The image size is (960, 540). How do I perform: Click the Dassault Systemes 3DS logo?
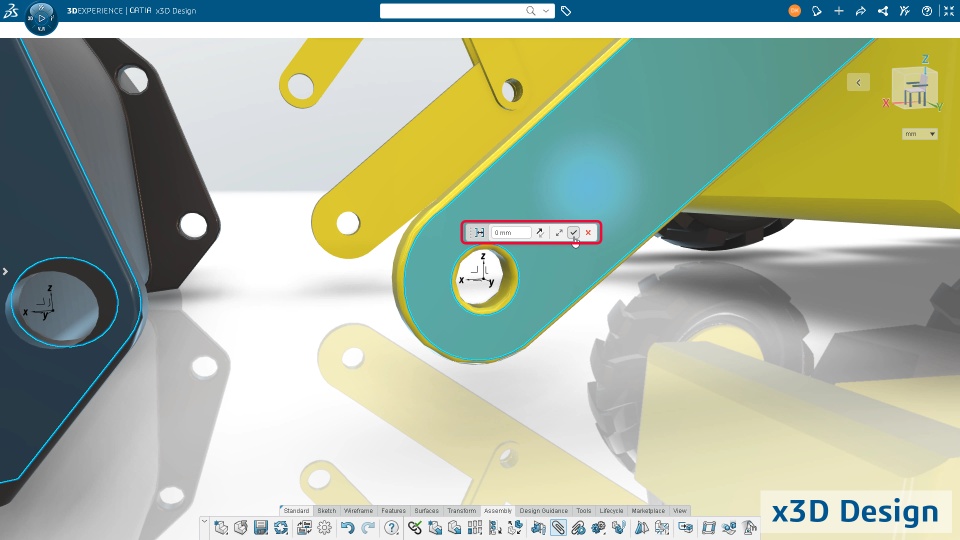point(11,11)
